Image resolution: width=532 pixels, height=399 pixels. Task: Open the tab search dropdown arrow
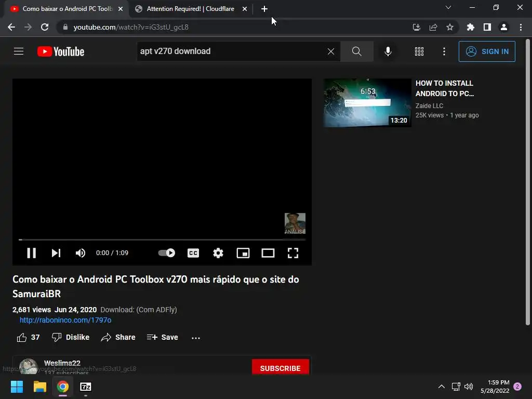(x=448, y=7)
